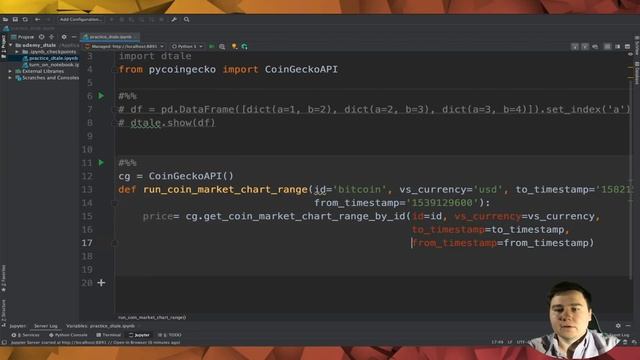Expand the .ipynb_checkpoints folder
This screenshot has width=640, height=360.
(17, 51)
